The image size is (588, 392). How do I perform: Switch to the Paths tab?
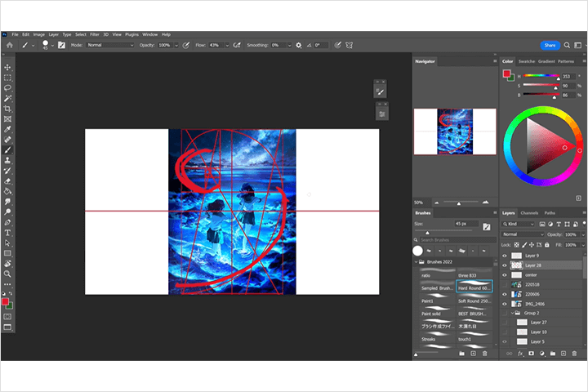[550, 213]
